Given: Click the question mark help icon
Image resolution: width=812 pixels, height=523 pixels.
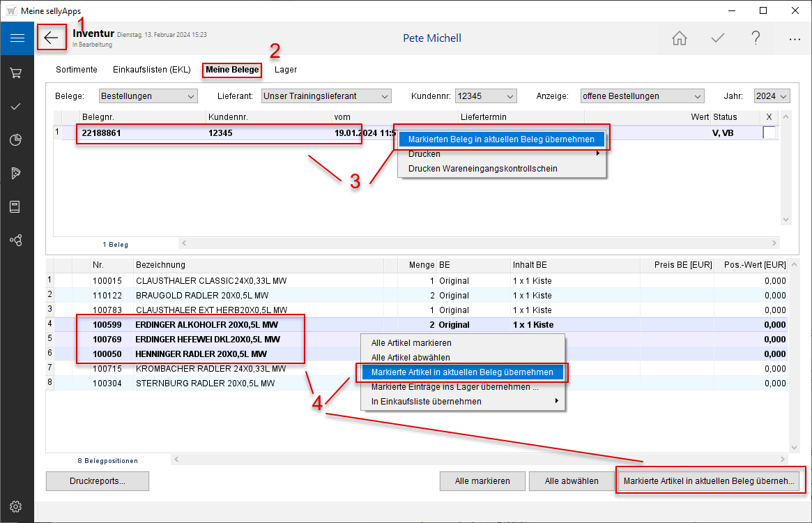Looking at the screenshot, I should coord(756,39).
